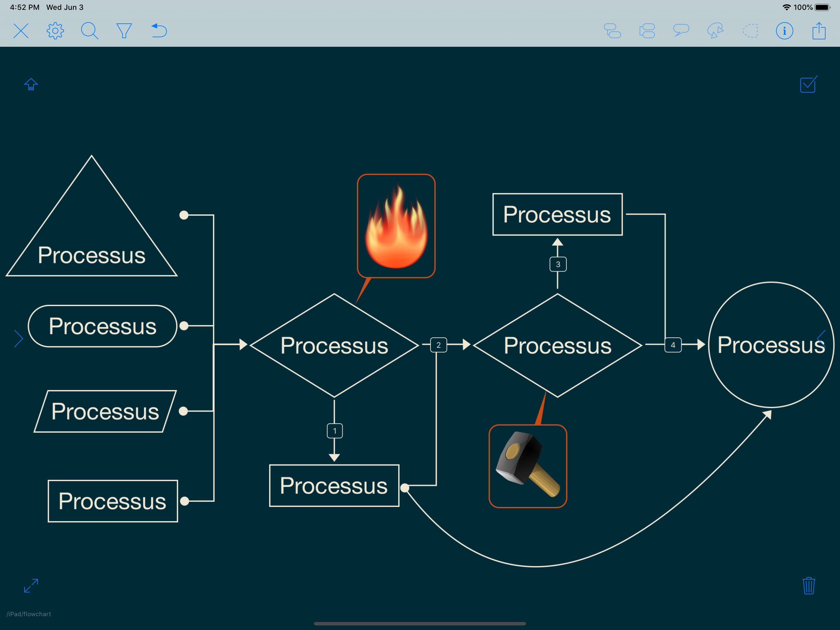Viewport: 840px width, 630px height.
Task: Add a sibling topic via toolbar icon
Action: coord(647,31)
